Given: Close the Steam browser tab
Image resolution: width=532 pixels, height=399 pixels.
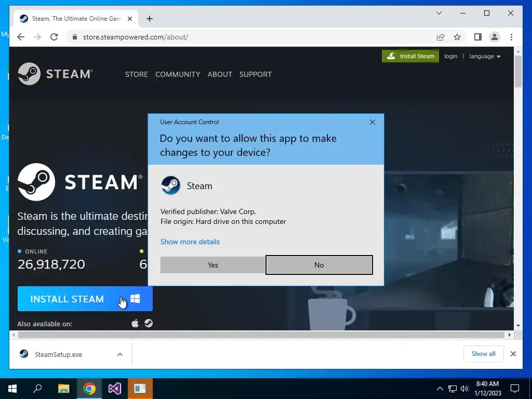Looking at the screenshot, I should (x=129, y=19).
